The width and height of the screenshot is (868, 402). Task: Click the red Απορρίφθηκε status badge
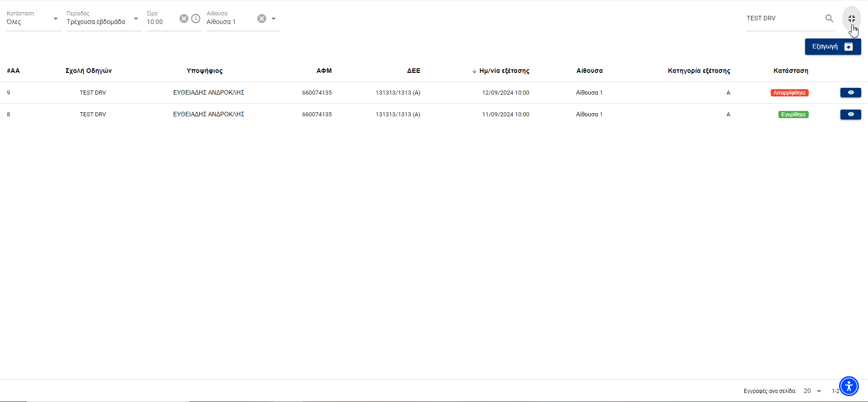(x=789, y=93)
